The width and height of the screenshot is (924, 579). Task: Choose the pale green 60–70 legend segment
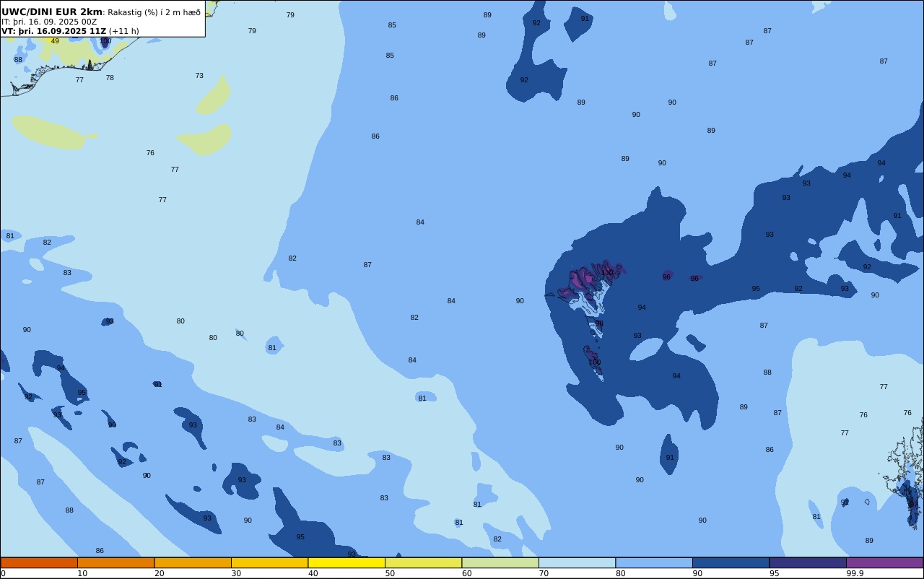click(500, 562)
